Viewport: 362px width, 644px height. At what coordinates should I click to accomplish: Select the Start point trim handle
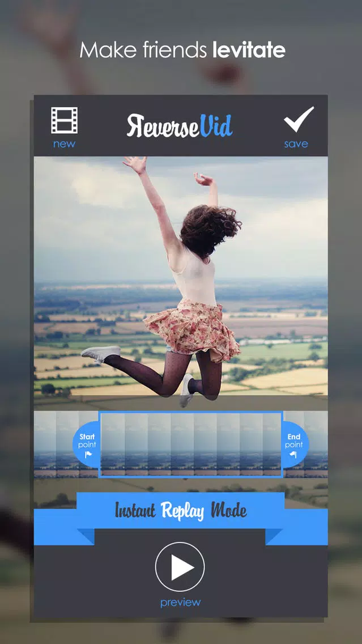[x=87, y=444]
